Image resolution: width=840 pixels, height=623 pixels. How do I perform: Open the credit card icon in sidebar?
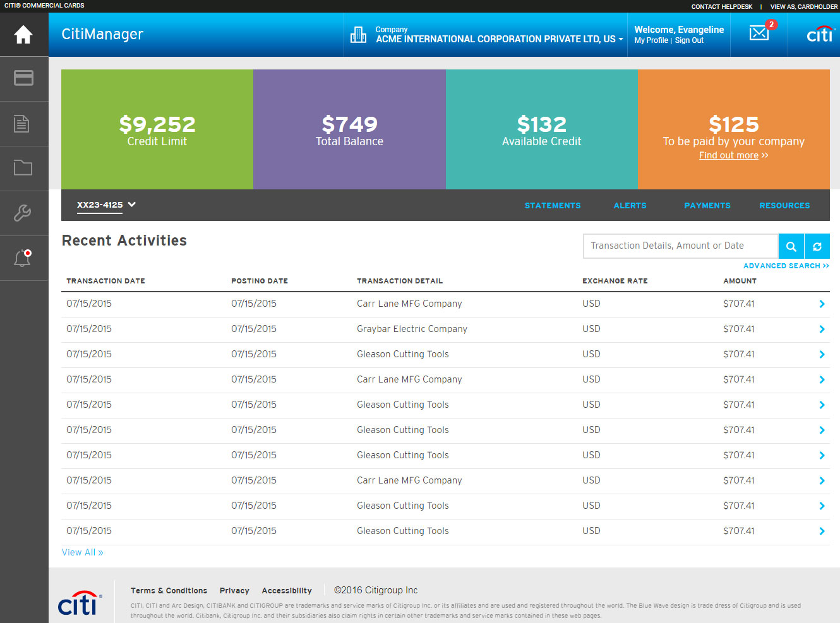click(23, 78)
